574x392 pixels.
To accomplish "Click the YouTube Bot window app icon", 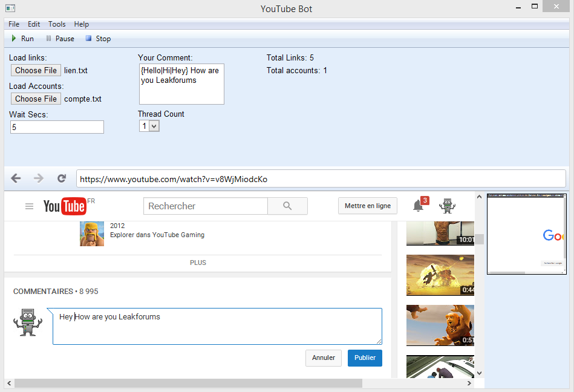I will [x=10, y=8].
